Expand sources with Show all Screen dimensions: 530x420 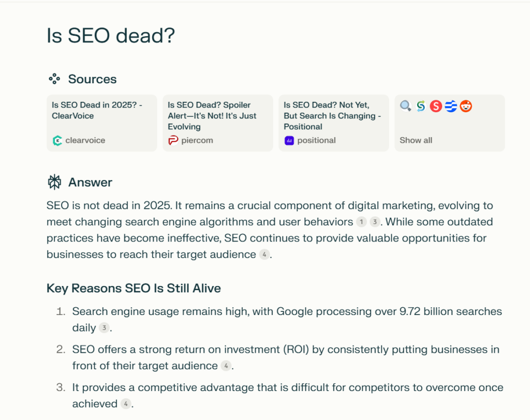[x=416, y=140]
